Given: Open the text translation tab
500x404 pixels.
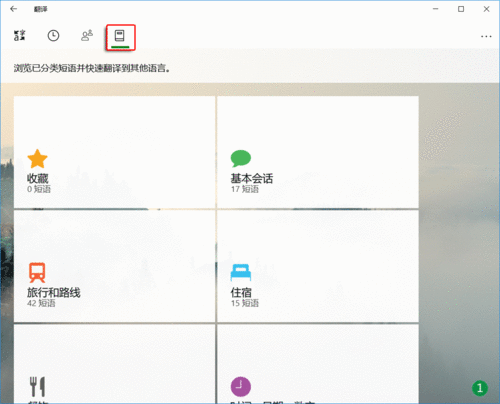Looking at the screenshot, I should point(20,35).
